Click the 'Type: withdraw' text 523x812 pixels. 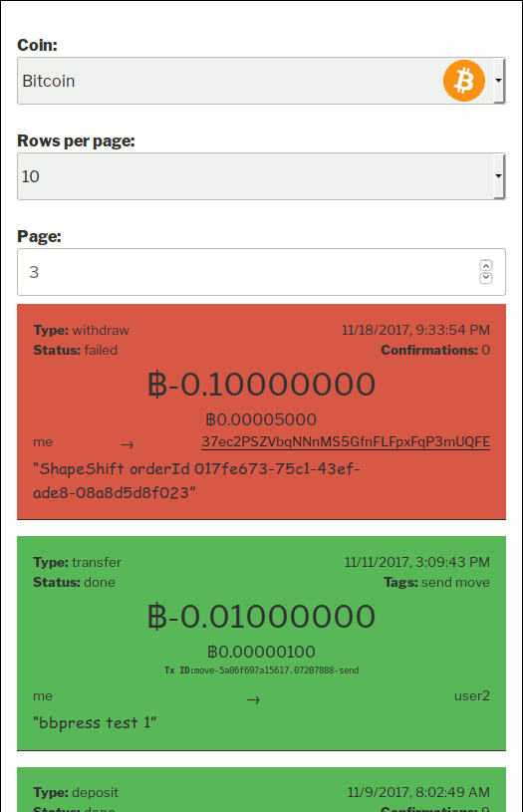coord(81,330)
